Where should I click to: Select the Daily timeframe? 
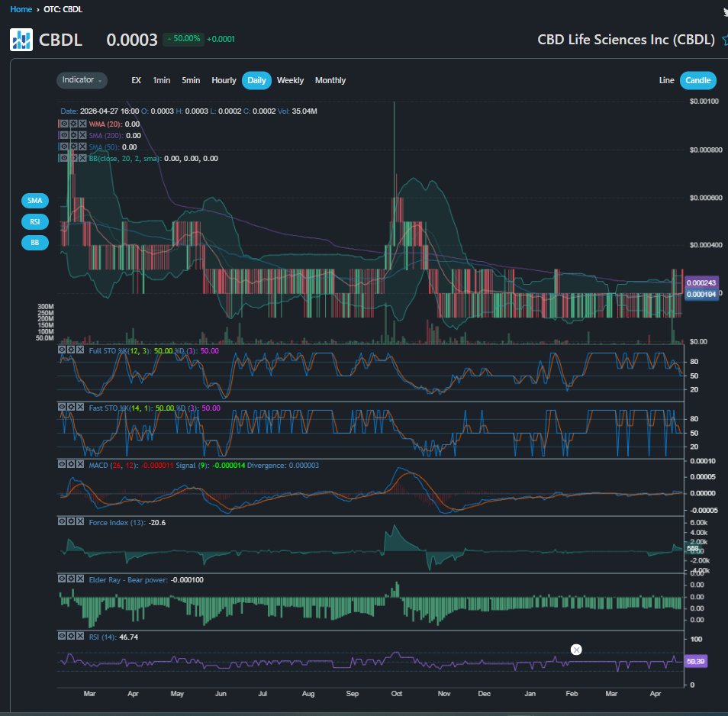[256, 80]
